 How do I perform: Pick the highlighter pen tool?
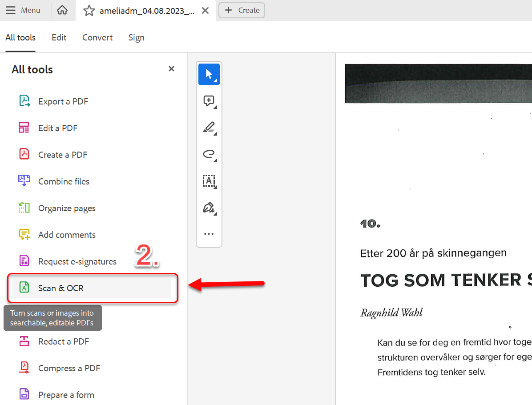point(209,128)
